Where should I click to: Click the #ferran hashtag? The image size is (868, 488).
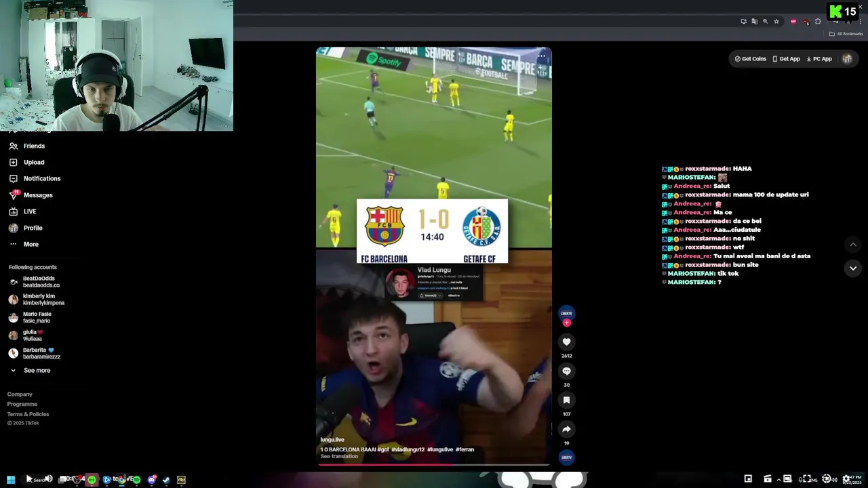click(465, 449)
